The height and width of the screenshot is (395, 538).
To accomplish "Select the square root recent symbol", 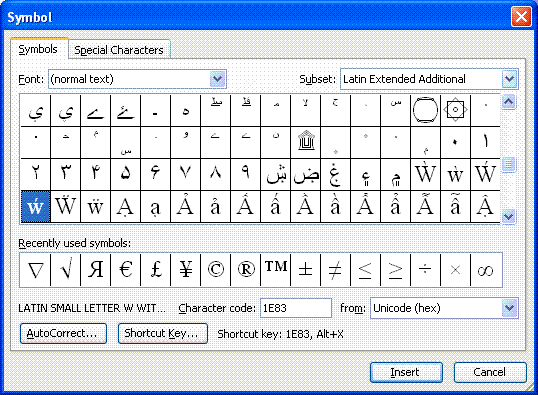I will pos(66,270).
